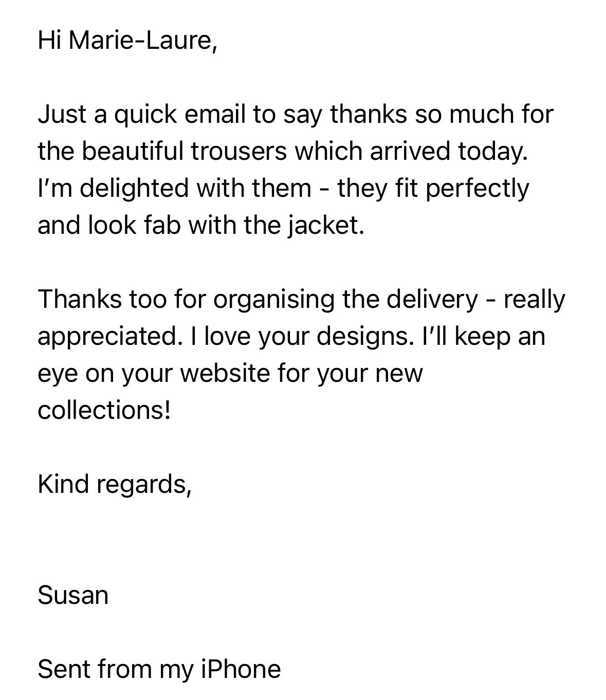Click the "Sent from my iPhone" footer
This screenshot has height=700, width=606.
point(159,669)
